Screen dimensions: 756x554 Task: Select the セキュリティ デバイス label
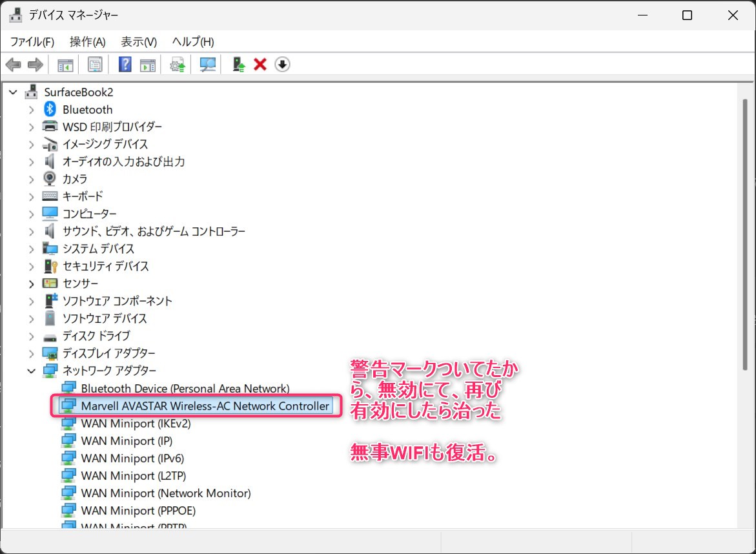click(106, 266)
